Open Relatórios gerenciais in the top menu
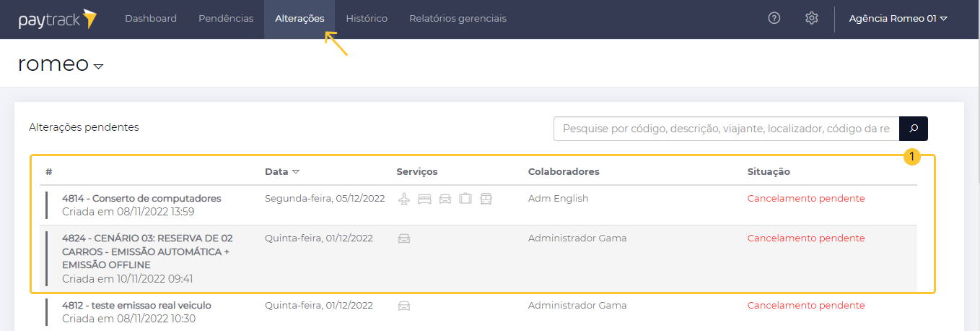This screenshot has height=331, width=980. pyautogui.click(x=458, y=19)
